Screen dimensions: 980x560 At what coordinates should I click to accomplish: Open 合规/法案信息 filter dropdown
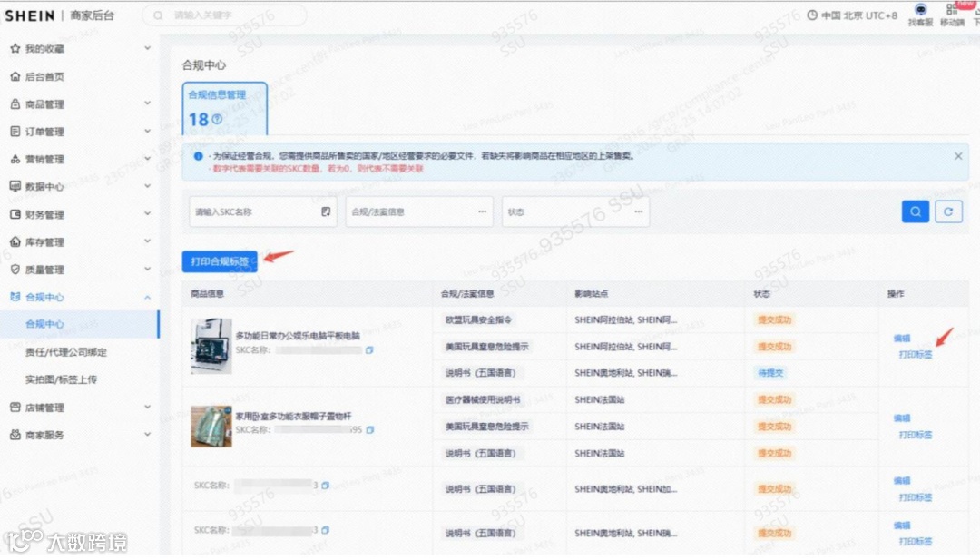pyautogui.click(x=418, y=211)
